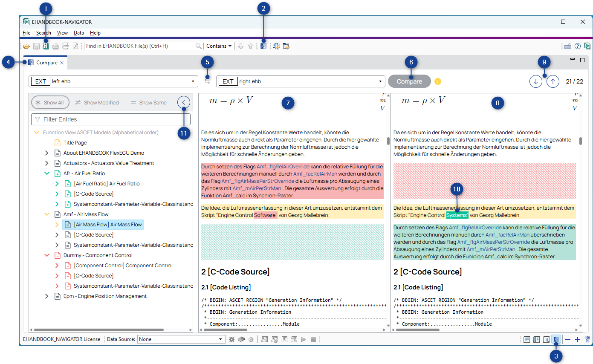
Task: Toggle the Show Modified filter
Action: pos(97,103)
